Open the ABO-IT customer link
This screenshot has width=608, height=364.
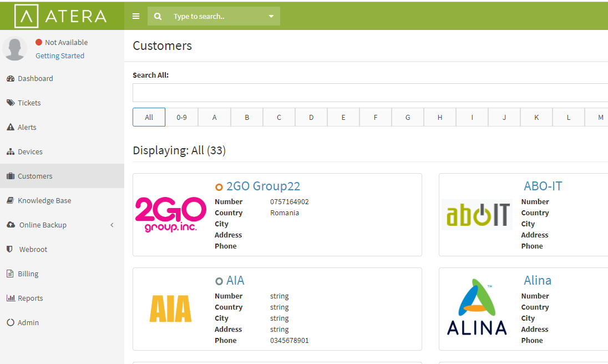point(543,186)
